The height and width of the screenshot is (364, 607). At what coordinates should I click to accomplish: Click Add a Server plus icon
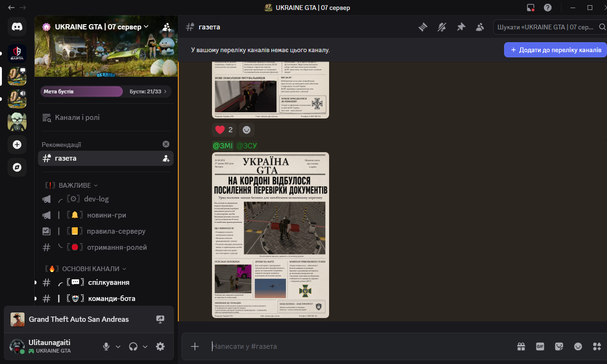(17, 145)
